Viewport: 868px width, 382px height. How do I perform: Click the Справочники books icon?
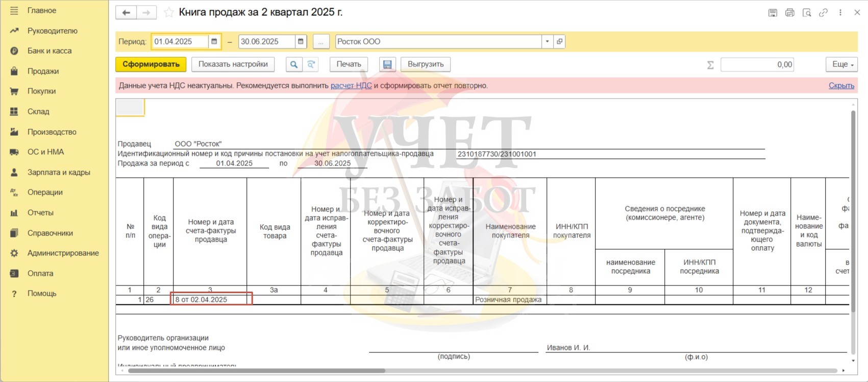pos(14,233)
